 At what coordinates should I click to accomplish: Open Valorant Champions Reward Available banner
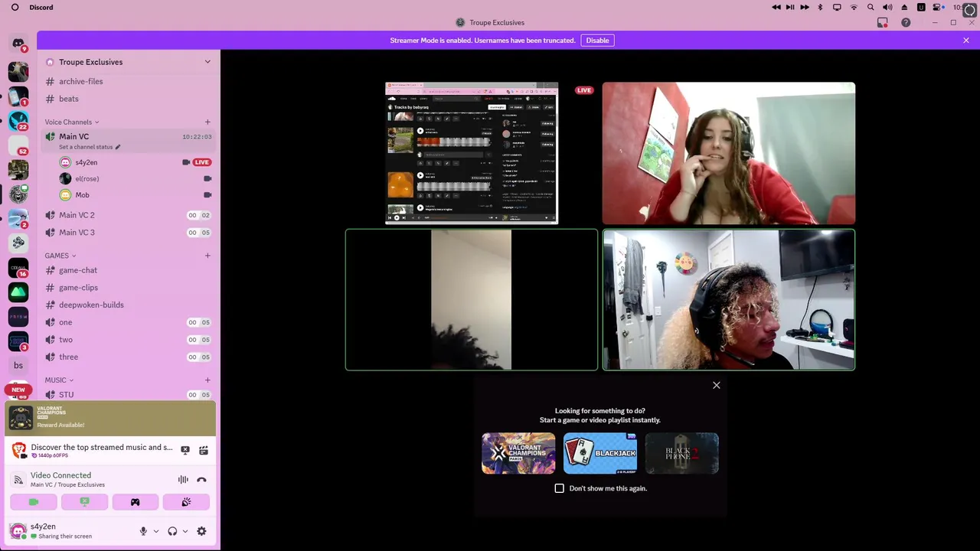tap(110, 418)
